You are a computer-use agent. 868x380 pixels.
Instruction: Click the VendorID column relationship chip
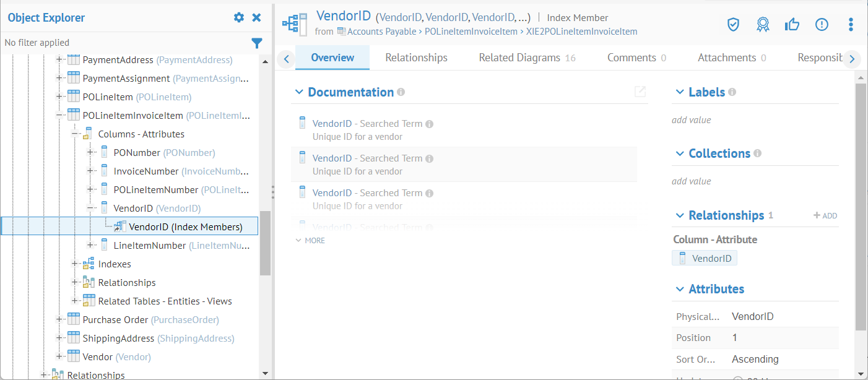point(705,258)
